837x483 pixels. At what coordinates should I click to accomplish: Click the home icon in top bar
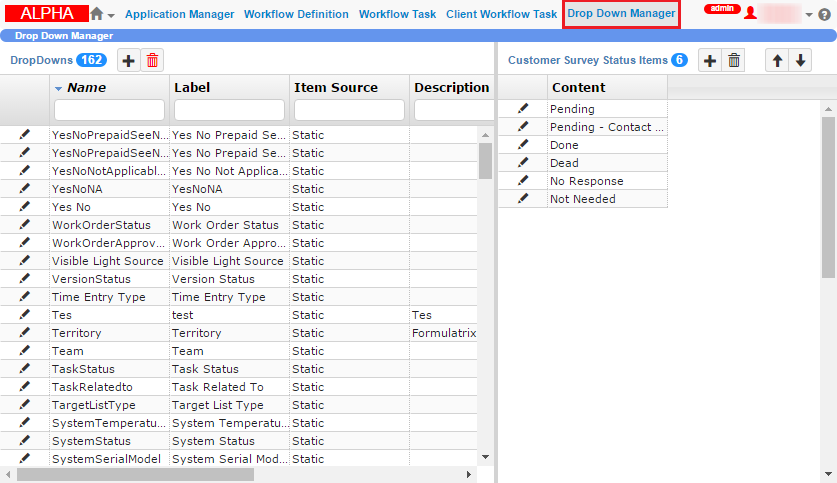[x=96, y=14]
